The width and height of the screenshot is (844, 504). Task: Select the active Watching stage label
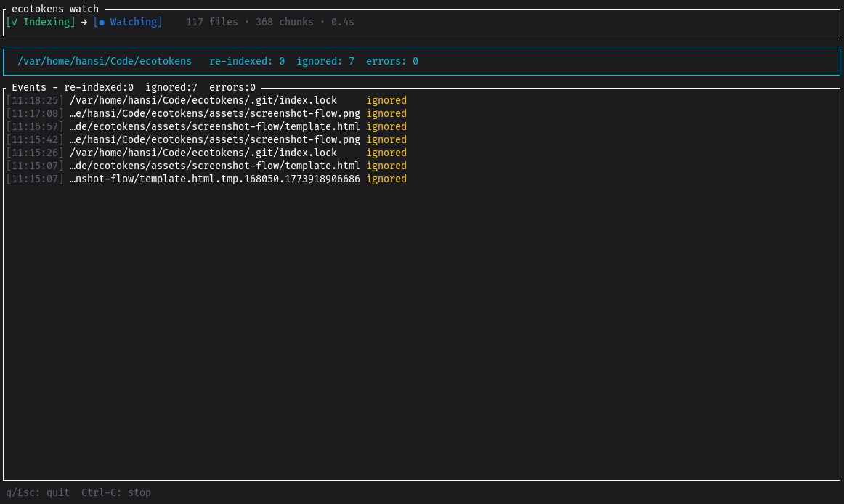pos(128,22)
